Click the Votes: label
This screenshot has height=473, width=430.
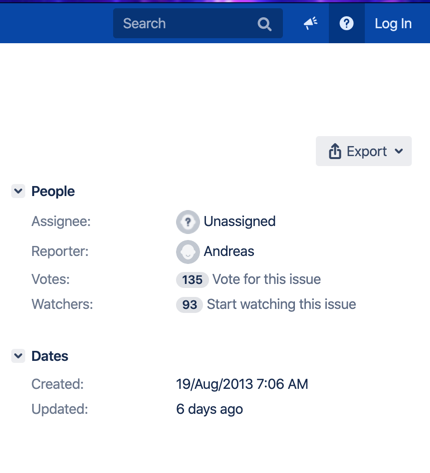(x=51, y=279)
